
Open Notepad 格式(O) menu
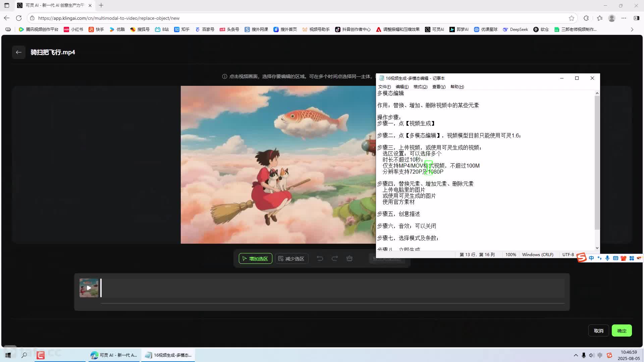click(420, 87)
